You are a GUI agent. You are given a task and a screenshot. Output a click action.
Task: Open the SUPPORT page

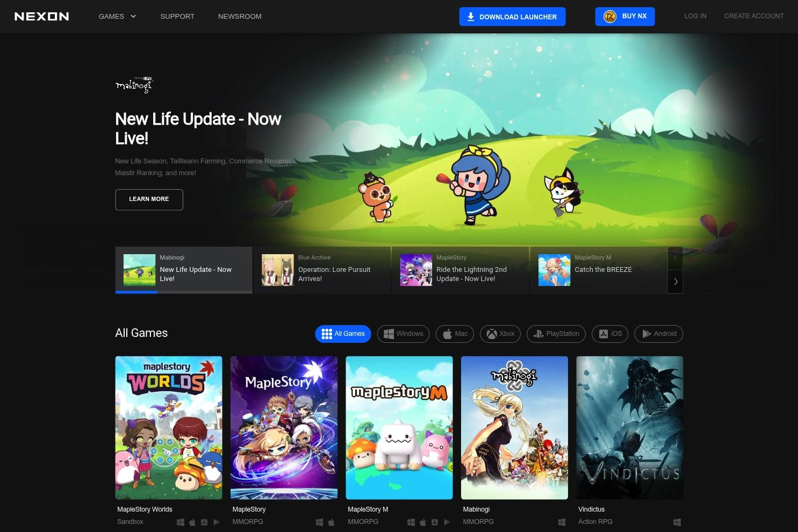[177, 17]
